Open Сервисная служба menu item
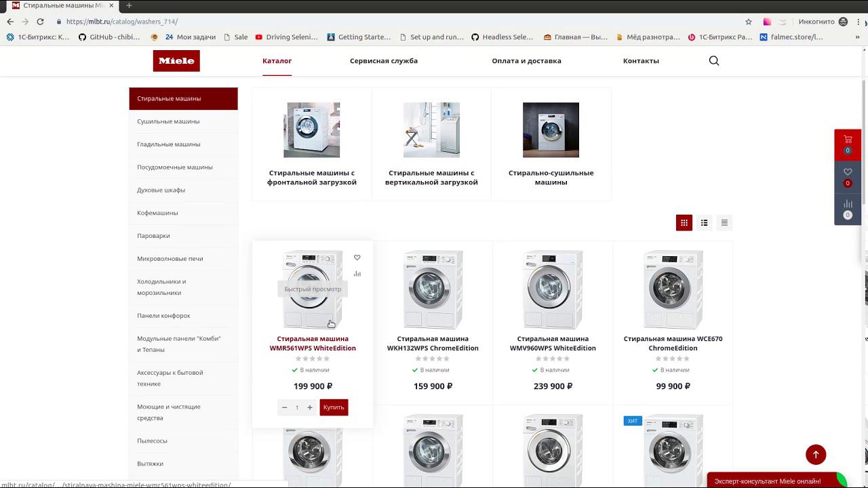The image size is (868, 488). click(x=384, y=60)
